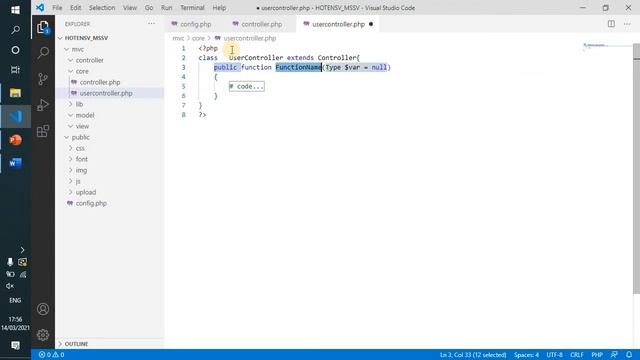Click the Split Editor Right icon
The width and height of the screenshot is (640, 360).
611,24
